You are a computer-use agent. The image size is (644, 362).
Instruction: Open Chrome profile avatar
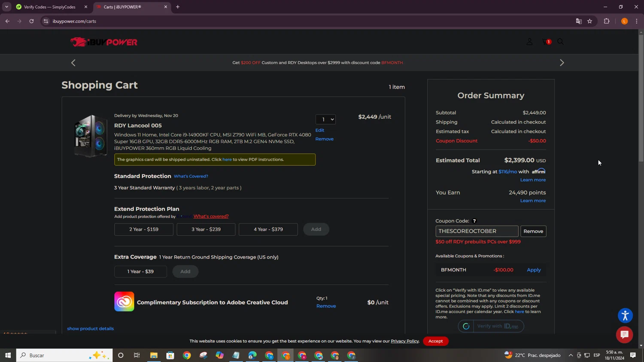pos(624,21)
